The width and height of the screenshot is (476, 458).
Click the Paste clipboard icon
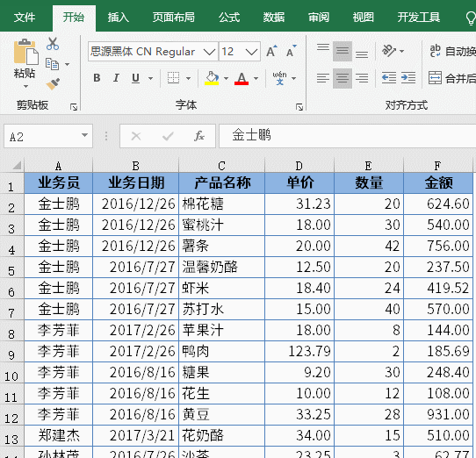tap(25, 52)
